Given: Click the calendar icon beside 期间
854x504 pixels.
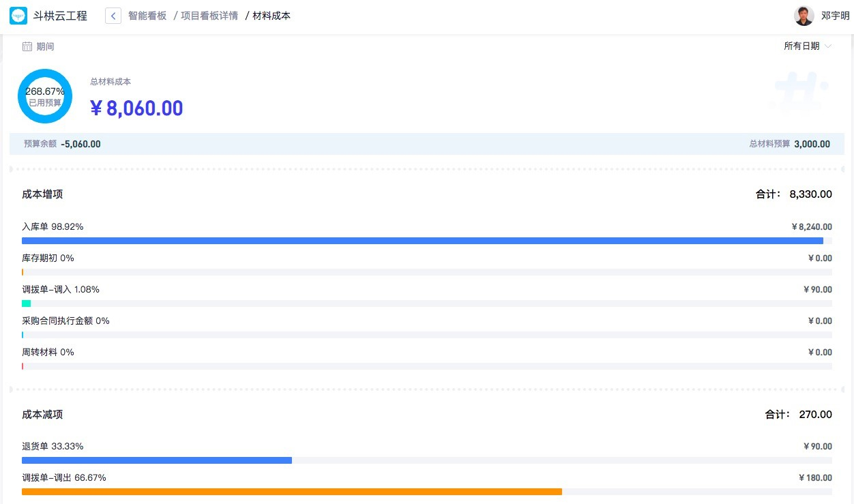Looking at the screenshot, I should (x=27, y=46).
